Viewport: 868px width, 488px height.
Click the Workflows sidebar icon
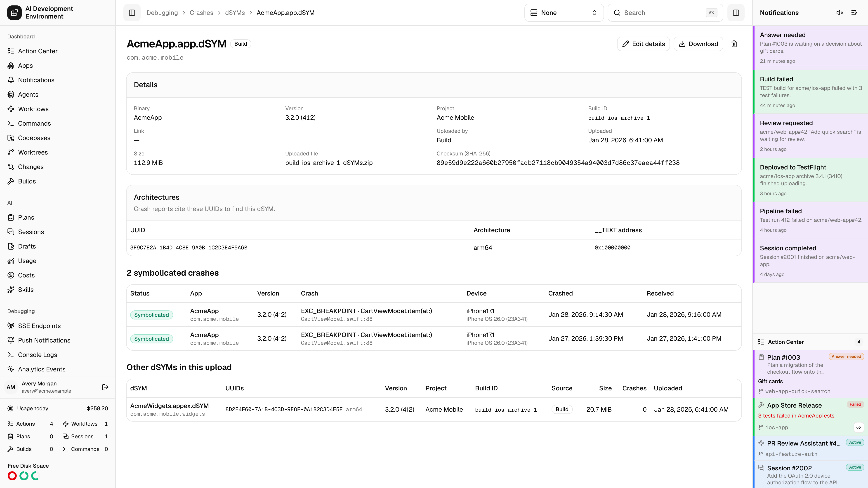click(11, 109)
